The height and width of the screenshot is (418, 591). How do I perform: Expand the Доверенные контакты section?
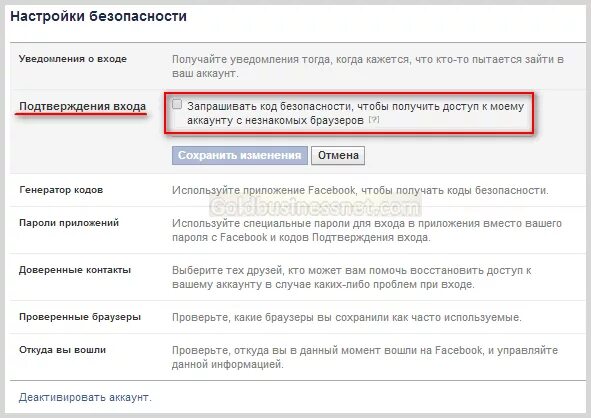point(75,270)
